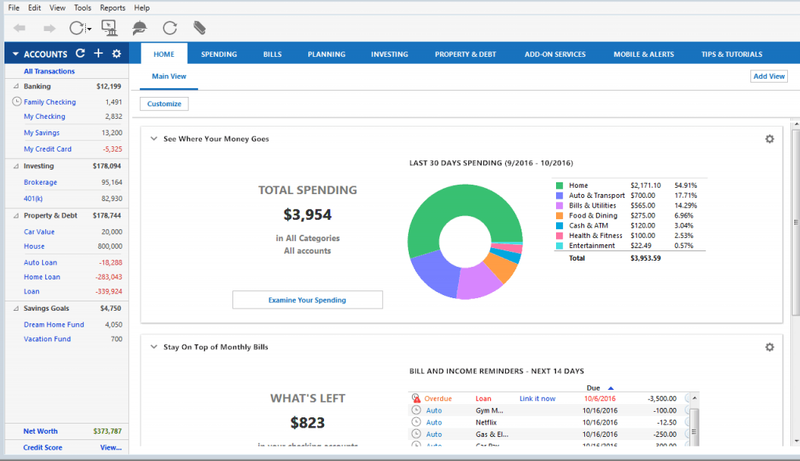Select the Main View subtab

coord(169,76)
